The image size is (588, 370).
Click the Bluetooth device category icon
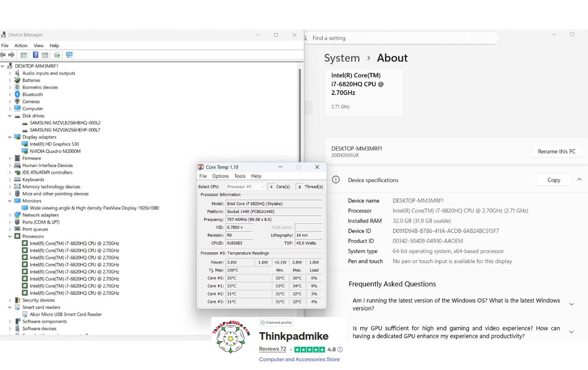click(17, 94)
